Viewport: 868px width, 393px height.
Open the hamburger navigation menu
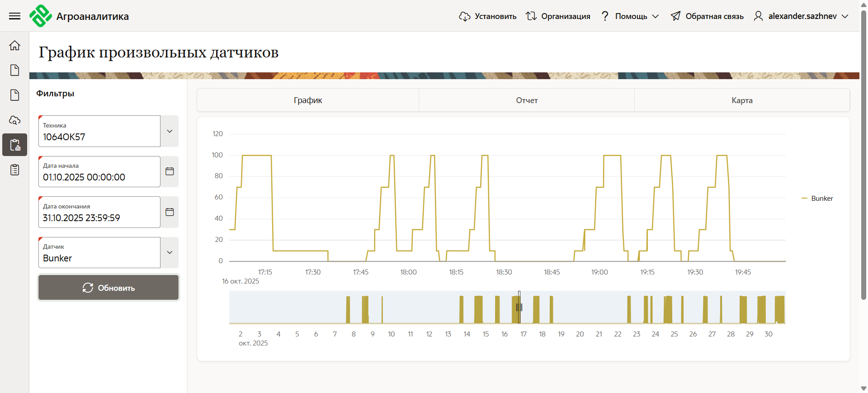14,16
